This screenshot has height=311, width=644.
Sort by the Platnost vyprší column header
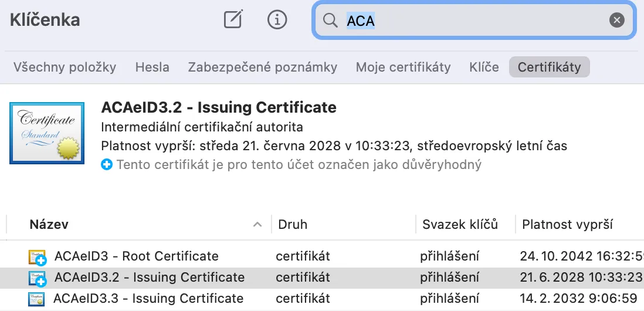pos(567,225)
